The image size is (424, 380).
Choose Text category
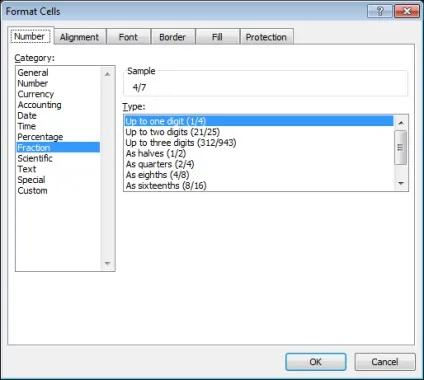[58, 169]
